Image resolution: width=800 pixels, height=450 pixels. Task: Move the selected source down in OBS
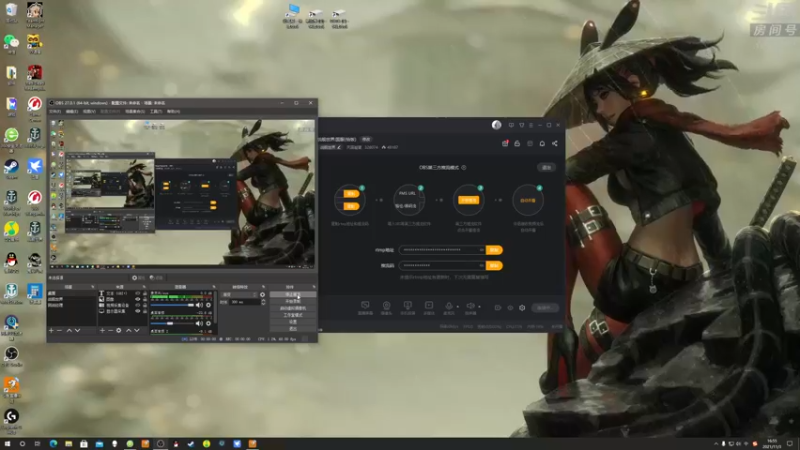point(137,331)
